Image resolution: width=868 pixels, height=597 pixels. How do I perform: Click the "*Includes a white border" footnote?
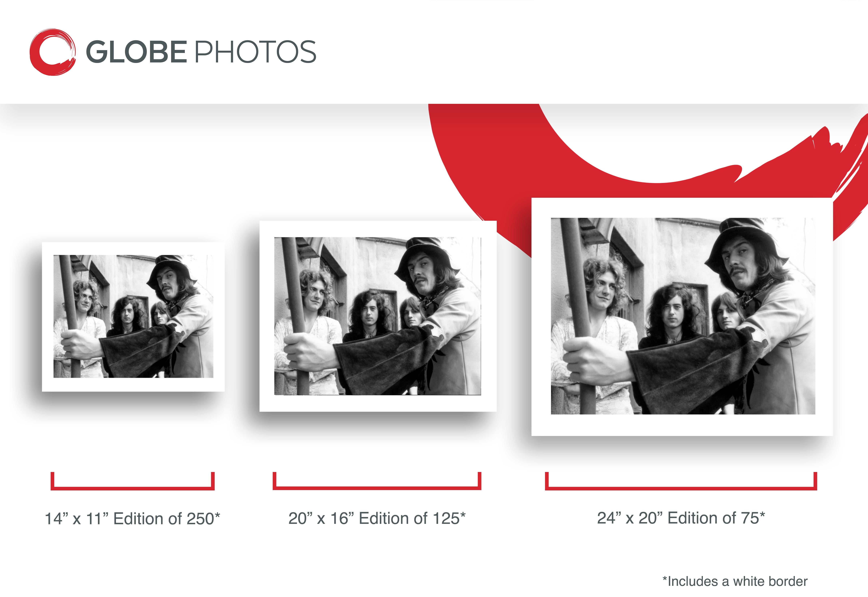[x=735, y=581]
